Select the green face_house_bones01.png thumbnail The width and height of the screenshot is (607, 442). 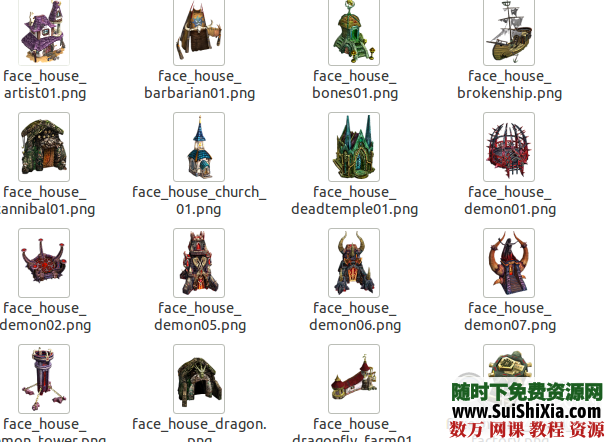[354, 31]
